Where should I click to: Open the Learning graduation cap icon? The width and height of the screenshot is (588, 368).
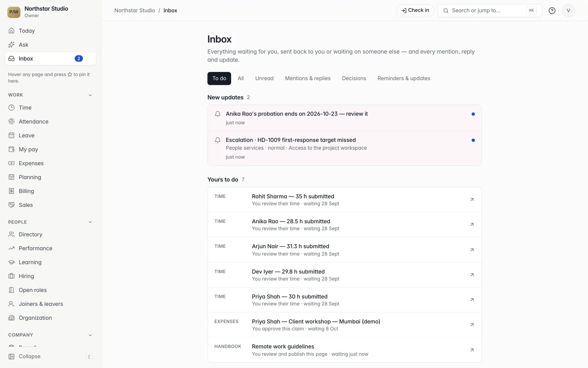11,262
